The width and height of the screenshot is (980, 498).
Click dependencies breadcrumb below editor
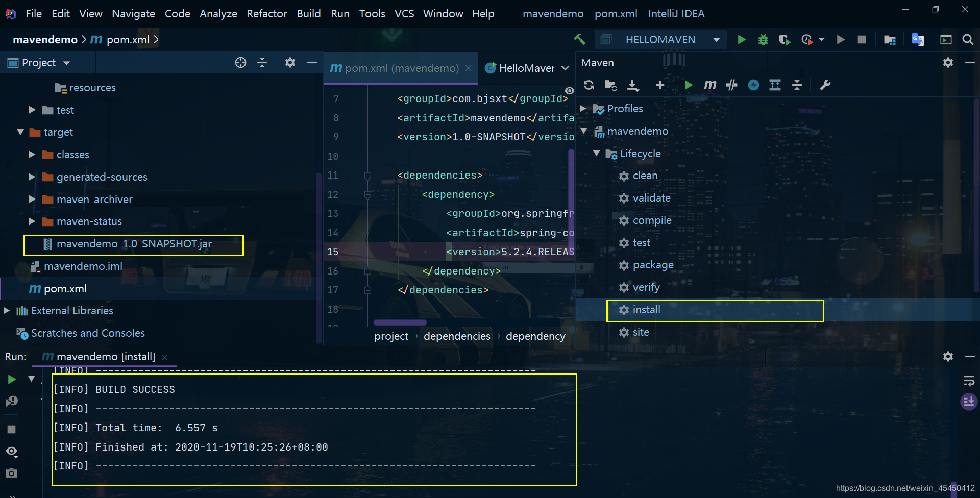457,336
